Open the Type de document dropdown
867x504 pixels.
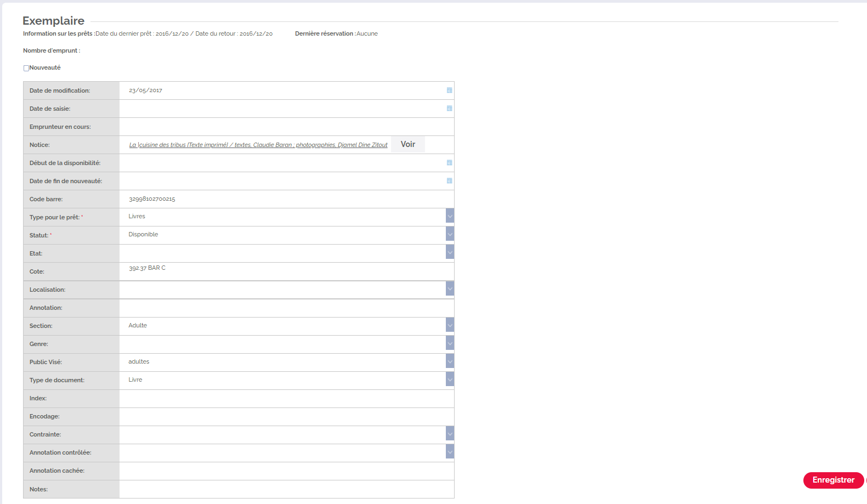(x=450, y=380)
